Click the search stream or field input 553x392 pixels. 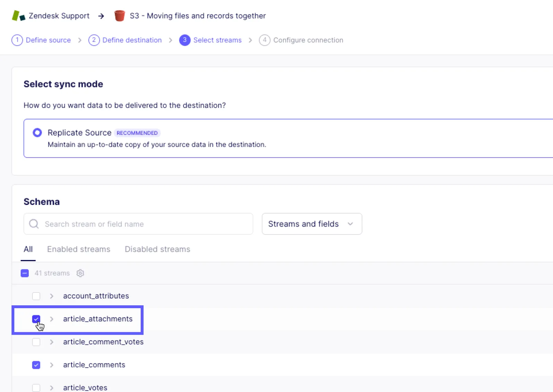[x=138, y=224]
